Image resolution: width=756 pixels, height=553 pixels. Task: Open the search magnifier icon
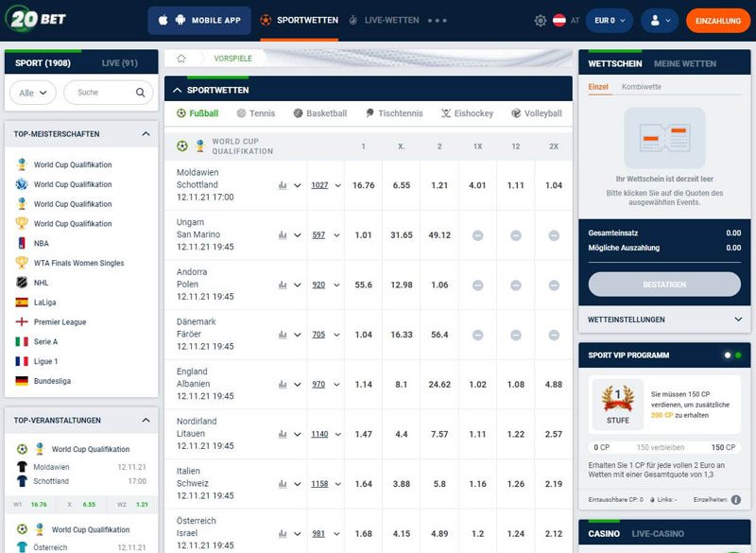[141, 93]
